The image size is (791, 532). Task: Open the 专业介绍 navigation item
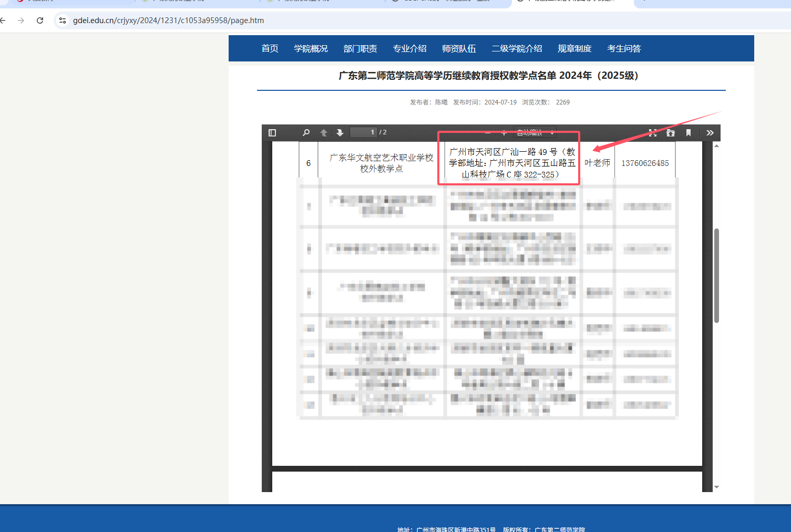point(410,48)
